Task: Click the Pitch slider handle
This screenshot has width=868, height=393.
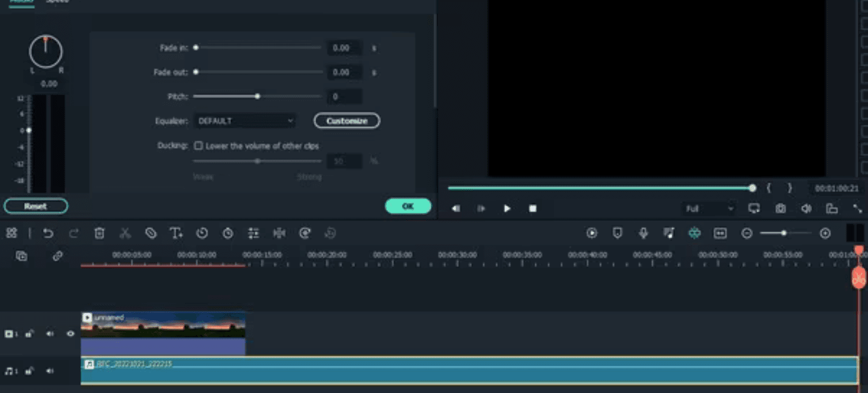Action: (258, 96)
